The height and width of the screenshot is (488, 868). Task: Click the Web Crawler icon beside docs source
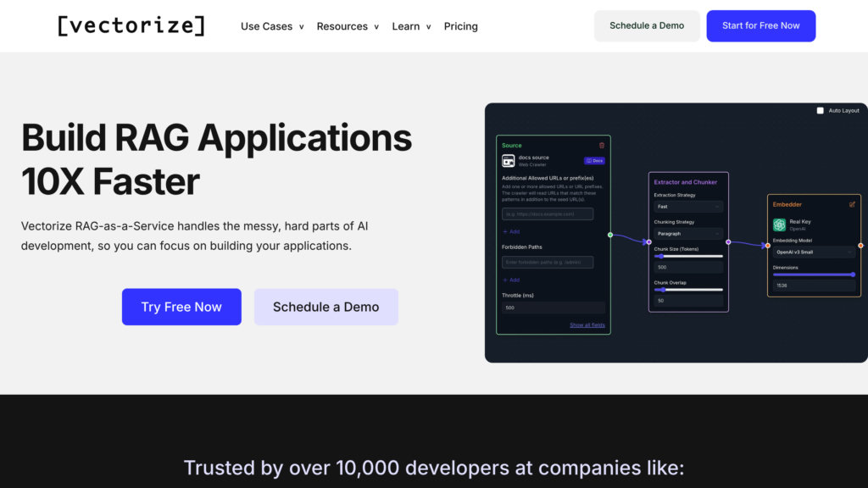508,160
